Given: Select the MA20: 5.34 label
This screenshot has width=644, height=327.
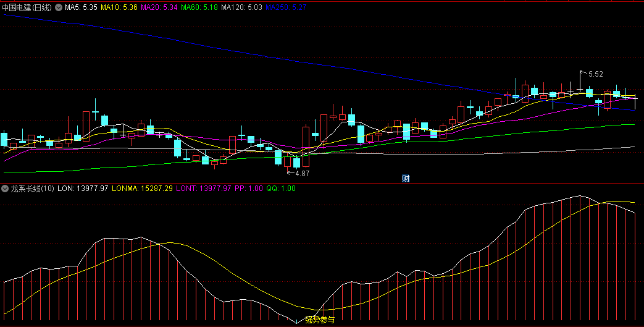Looking at the screenshot, I should point(159,7).
